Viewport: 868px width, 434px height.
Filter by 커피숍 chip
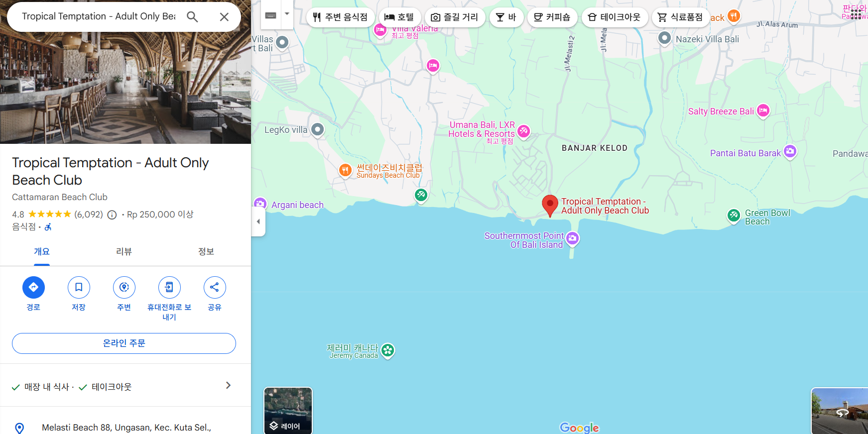552,17
